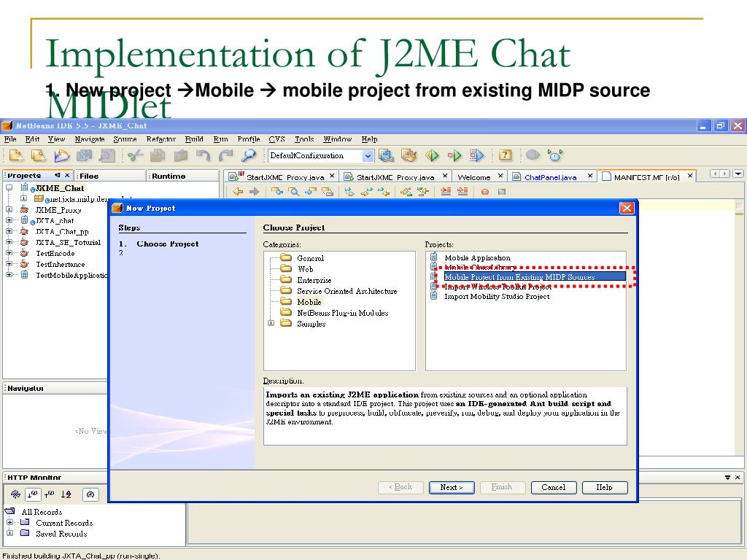Click the Find magnifier toolbar icon
The width and height of the screenshot is (747, 560).
(249, 155)
